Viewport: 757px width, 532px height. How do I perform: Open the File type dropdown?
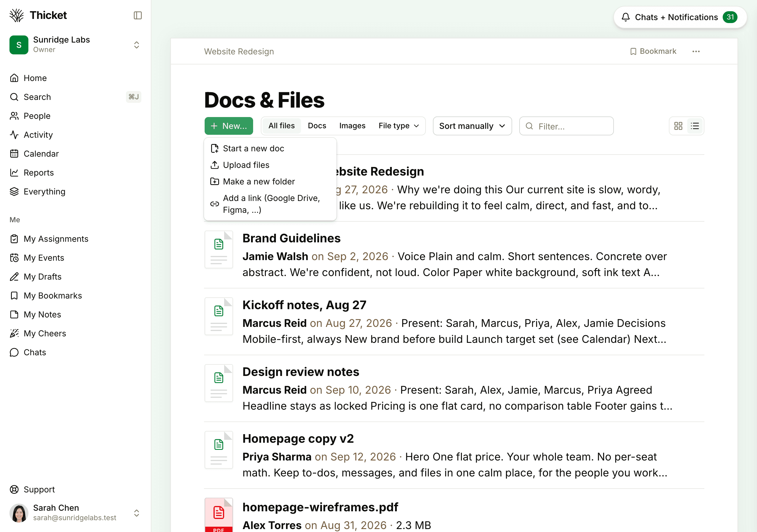point(398,126)
